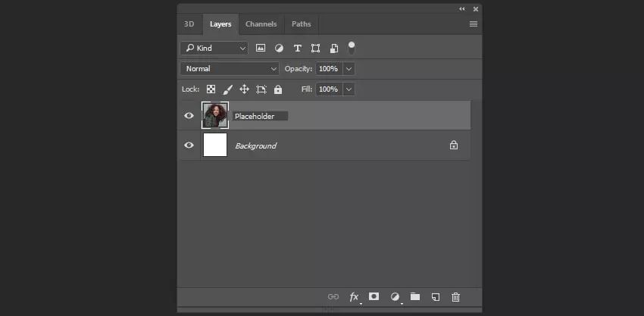This screenshot has width=644, height=316.
Task: Click the Fill 100% value field
Action: click(x=329, y=89)
